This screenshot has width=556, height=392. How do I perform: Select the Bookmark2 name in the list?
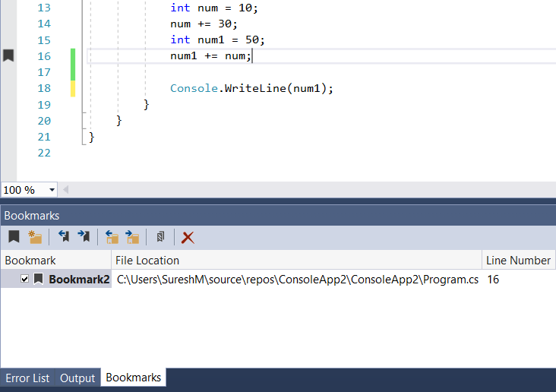tap(79, 280)
